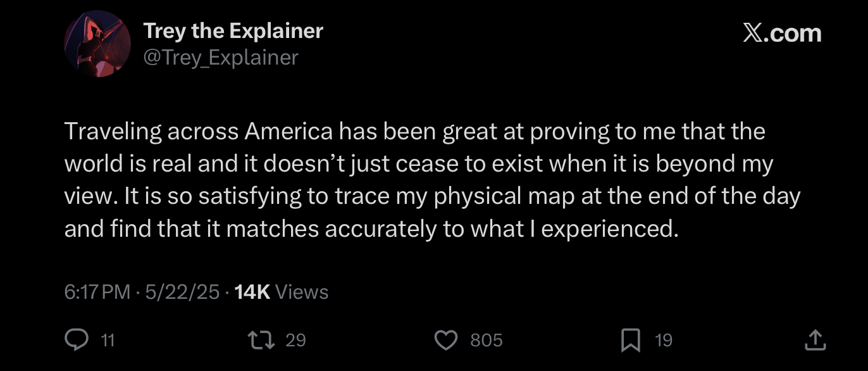Click the X.com logo
The image size is (868, 371).
pos(782,33)
